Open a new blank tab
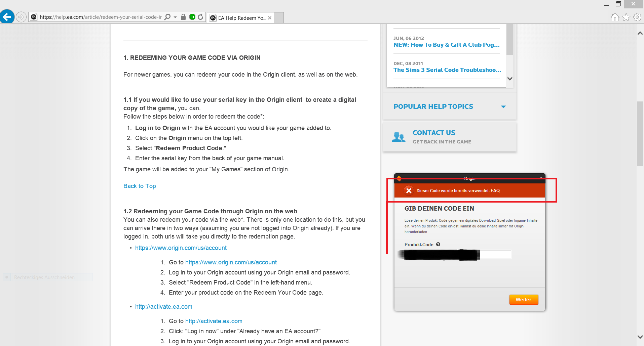Image resolution: width=644 pixels, height=346 pixels. pyautogui.click(x=279, y=18)
